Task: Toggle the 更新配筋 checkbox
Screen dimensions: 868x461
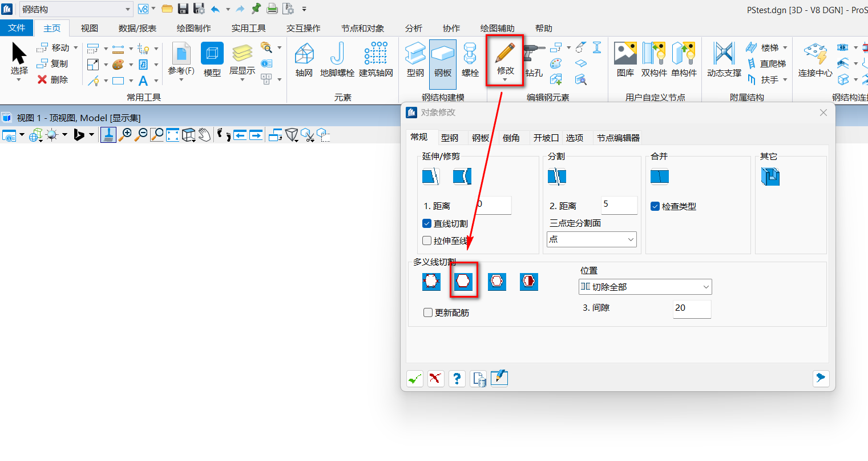Action: pos(427,312)
